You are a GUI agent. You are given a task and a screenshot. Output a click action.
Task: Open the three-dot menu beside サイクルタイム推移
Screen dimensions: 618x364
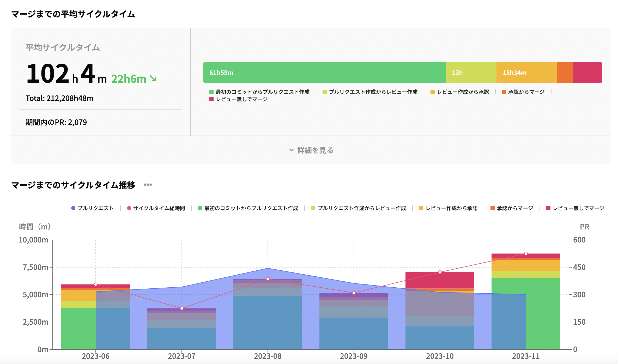148,185
